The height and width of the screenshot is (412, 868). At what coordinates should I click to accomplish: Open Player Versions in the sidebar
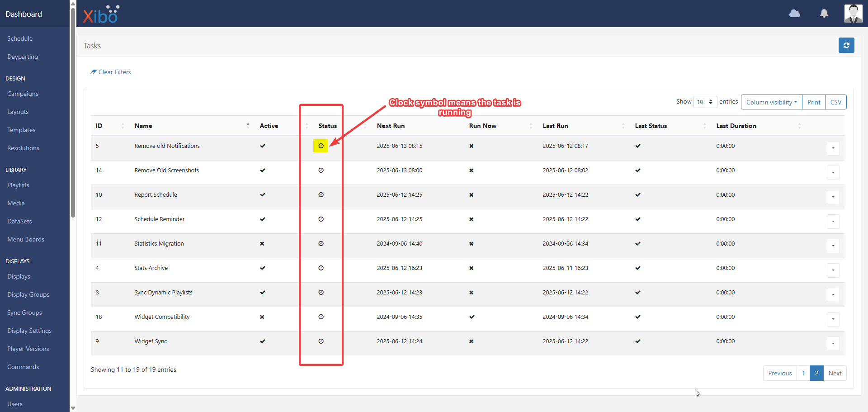[28, 349]
